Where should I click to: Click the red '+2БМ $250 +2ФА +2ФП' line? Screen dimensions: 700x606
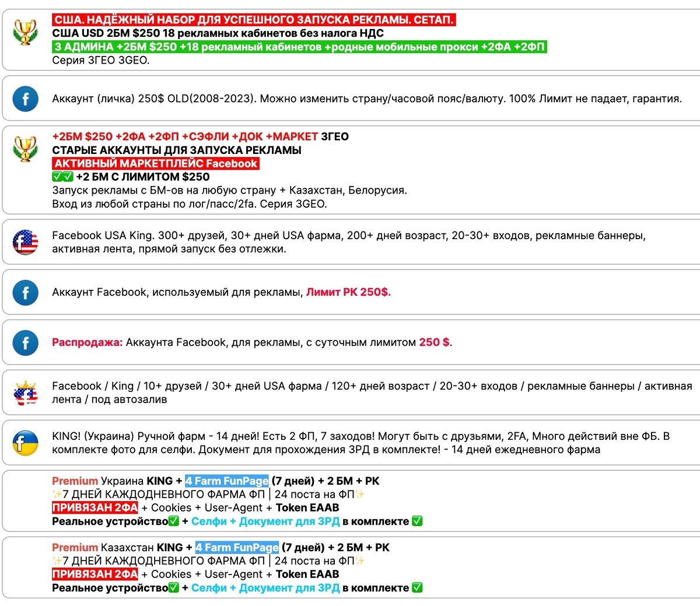click(185, 136)
